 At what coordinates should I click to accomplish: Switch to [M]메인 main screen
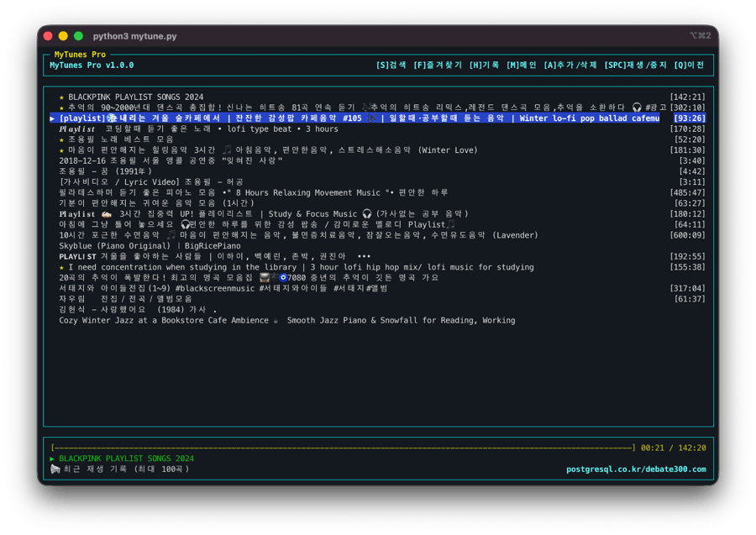click(x=523, y=65)
